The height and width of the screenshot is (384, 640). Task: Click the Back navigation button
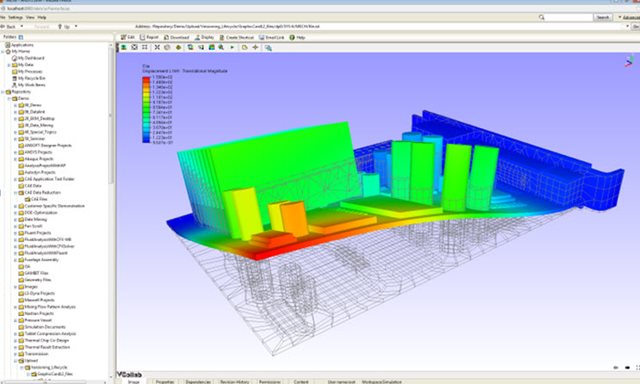click(x=8, y=27)
